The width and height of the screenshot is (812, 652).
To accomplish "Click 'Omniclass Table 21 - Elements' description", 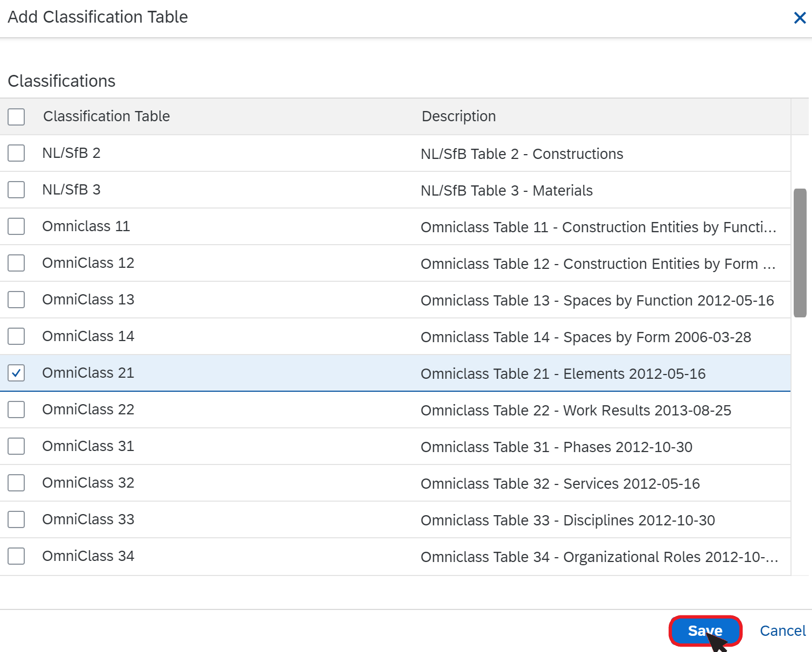I will pos(563,374).
